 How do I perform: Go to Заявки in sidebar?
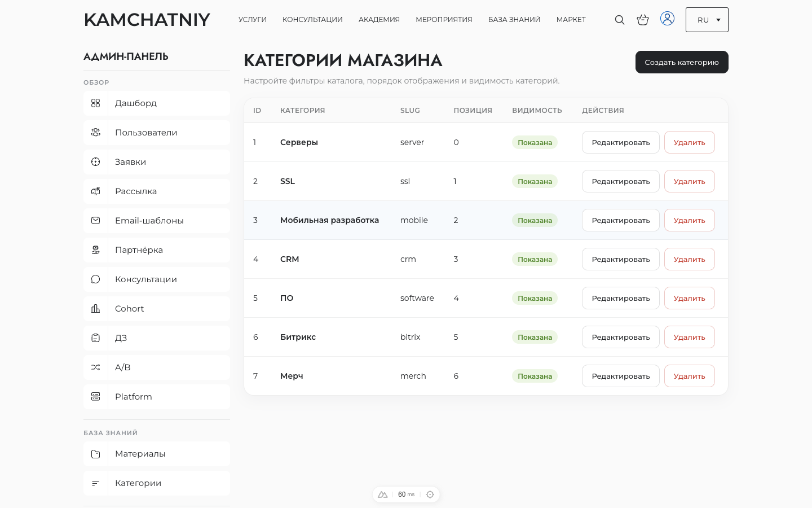point(157,162)
